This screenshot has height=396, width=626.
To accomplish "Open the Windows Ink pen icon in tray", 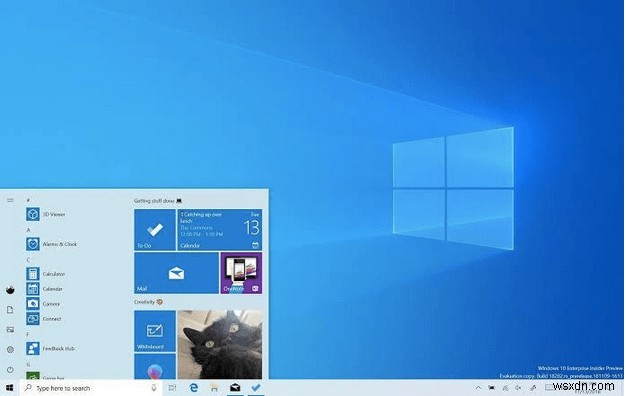I will 533,388.
